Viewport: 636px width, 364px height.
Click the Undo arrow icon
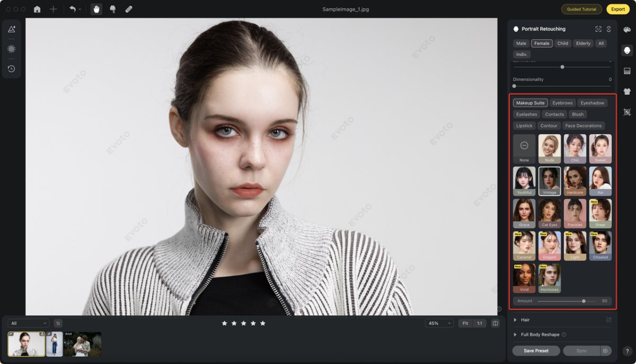click(72, 9)
